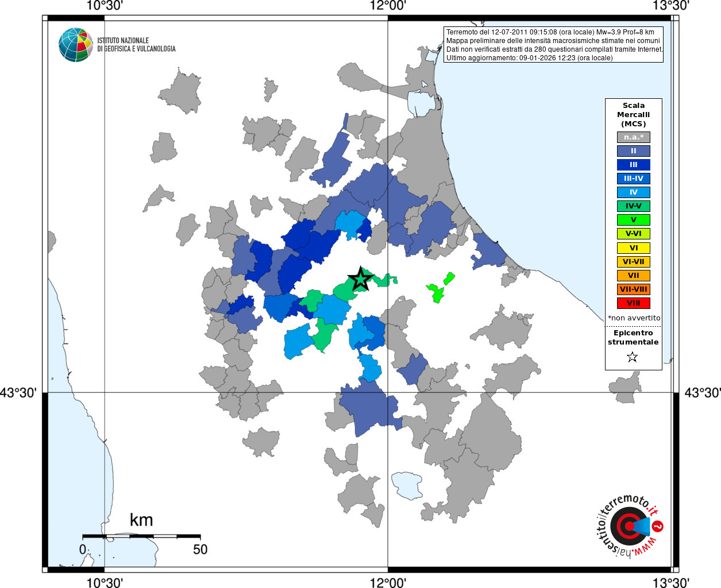Viewport: 721px width, 588px height.
Task: Select the yellow VI legend swatch
Action: [634, 248]
